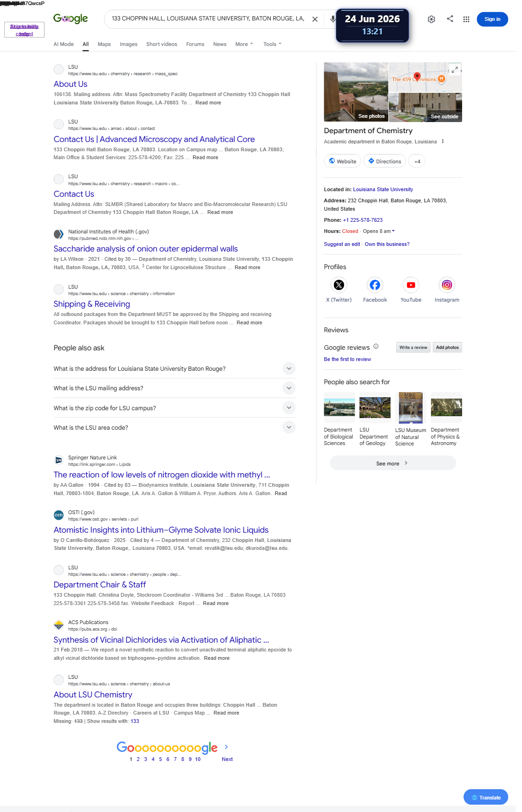Switch to Images tab

click(x=129, y=44)
